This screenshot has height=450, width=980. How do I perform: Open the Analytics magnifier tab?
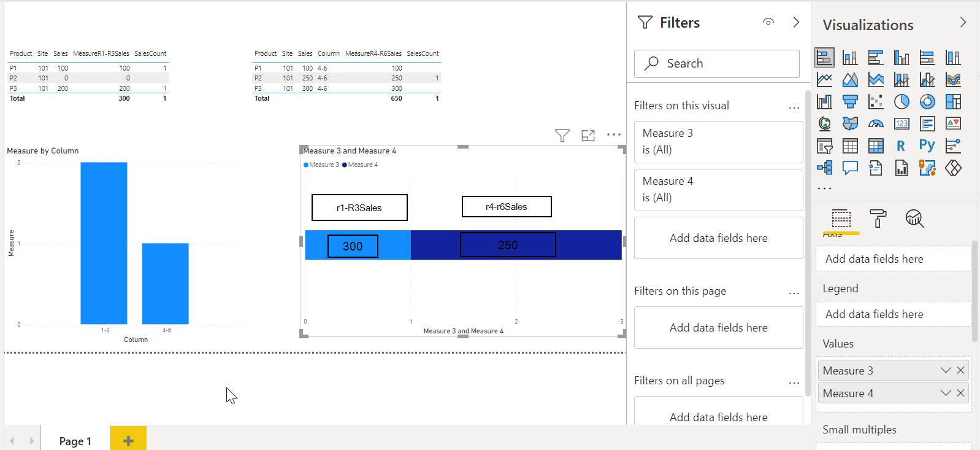[914, 219]
